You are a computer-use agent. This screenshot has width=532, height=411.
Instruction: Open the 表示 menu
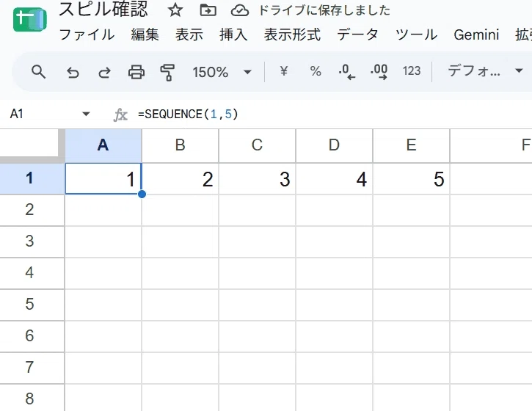[x=189, y=34]
